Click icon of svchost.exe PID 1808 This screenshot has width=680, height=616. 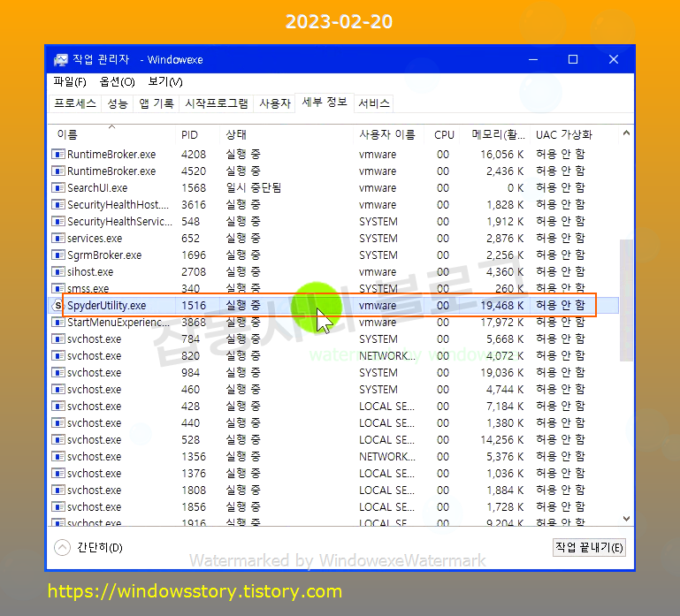coord(58,491)
